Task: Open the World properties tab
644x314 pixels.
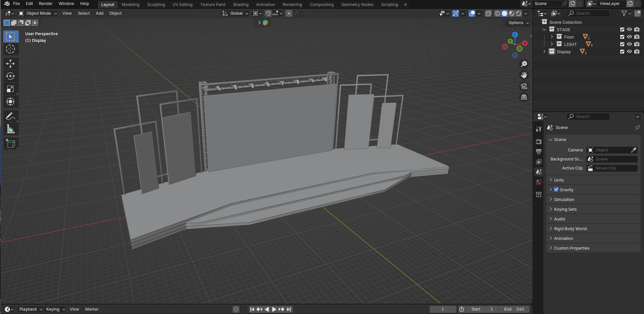Action: point(539,182)
